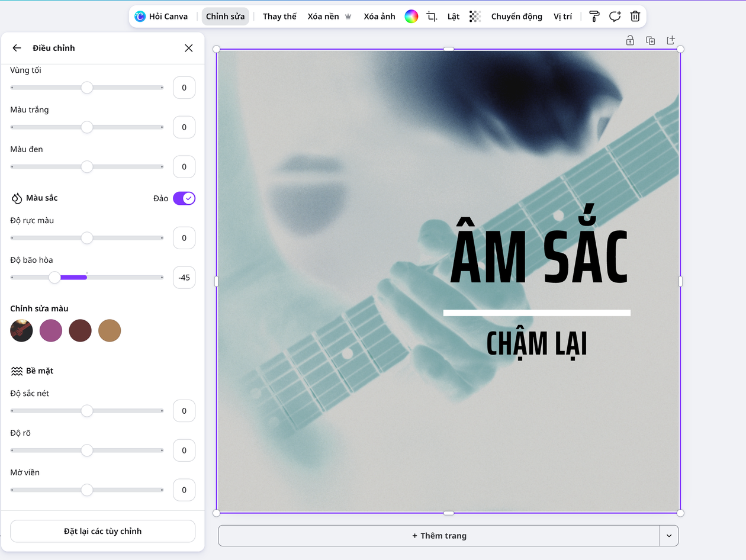The height and width of the screenshot is (560, 746).
Task: Click the Màu trắng value field
Action: coord(184,127)
